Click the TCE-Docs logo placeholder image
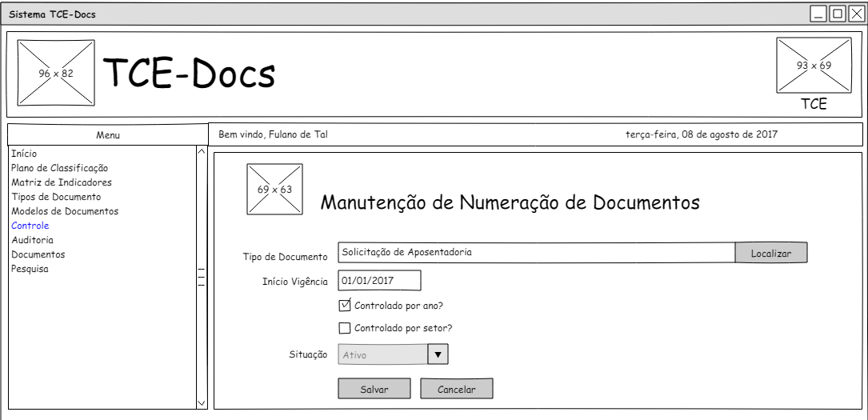This screenshot has height=420, width=868. [56, 73]
